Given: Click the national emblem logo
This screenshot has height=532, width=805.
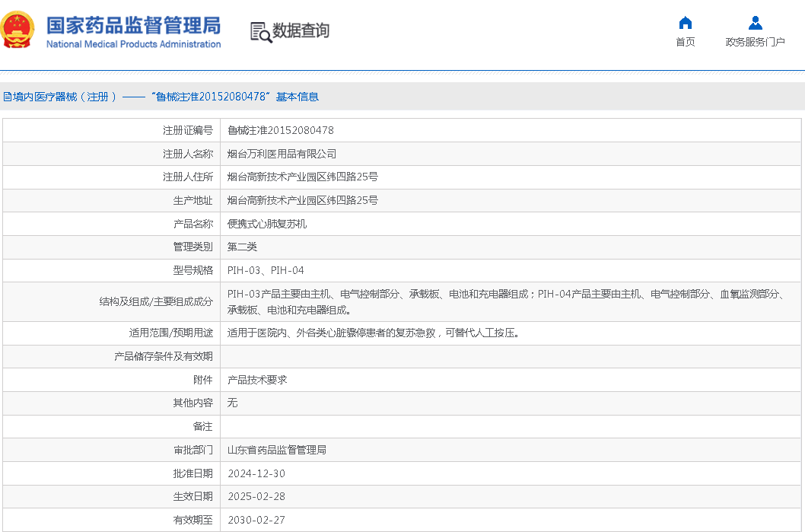Looking at the screenshot, I should click(18, 30).
